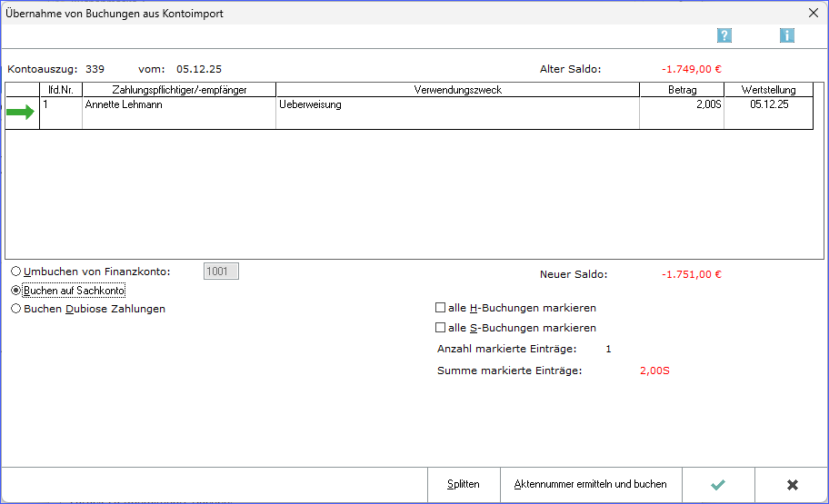Click the 2,00S amount table cell

tap(682, 113)
